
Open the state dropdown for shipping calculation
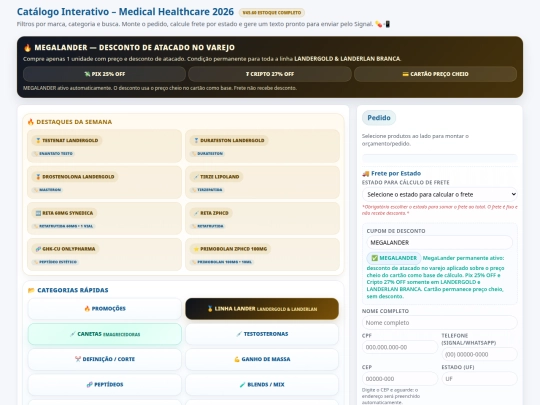[x=439, y=195]
